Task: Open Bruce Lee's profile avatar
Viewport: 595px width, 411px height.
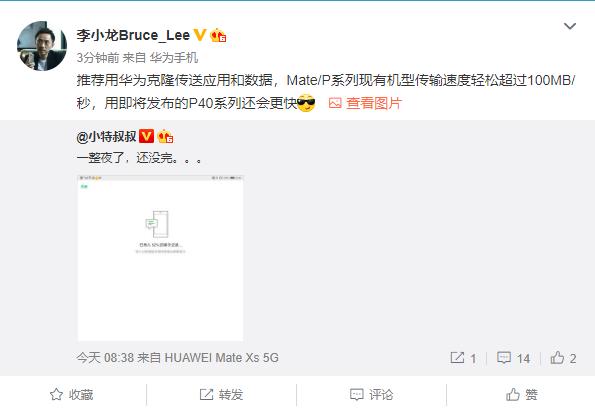Action: point(42,46)
